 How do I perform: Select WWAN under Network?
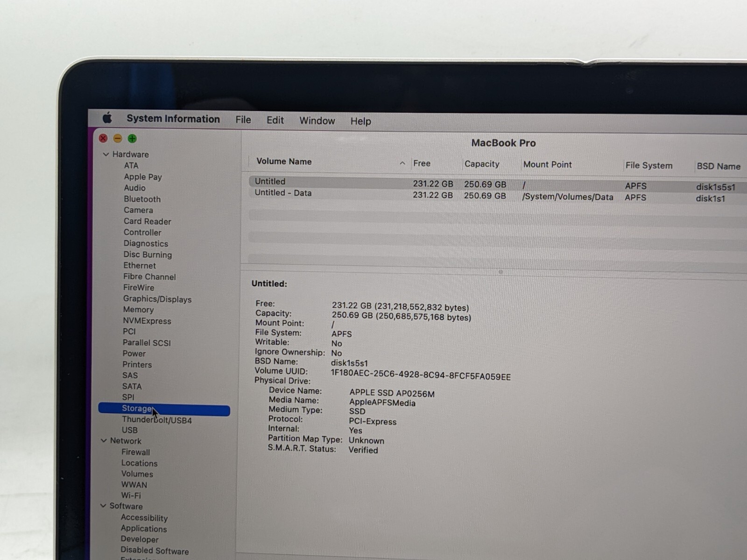(x=134, y=485)
